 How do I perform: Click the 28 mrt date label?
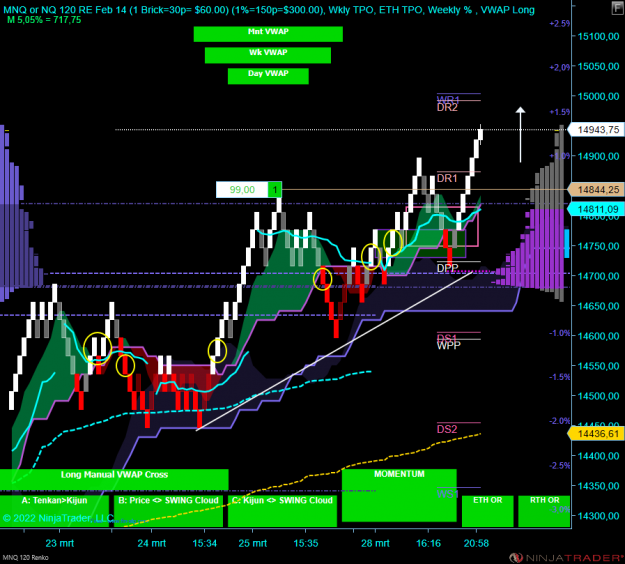(375, 543)
